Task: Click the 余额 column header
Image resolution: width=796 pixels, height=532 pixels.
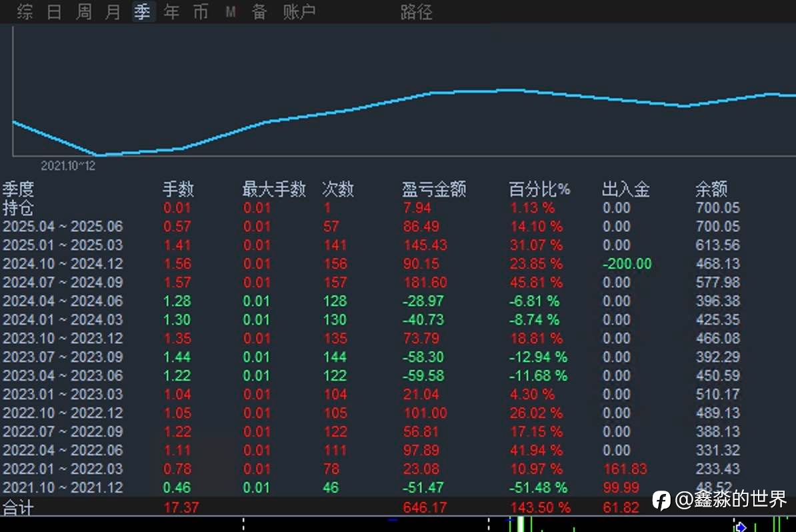Action: (711, 189)
